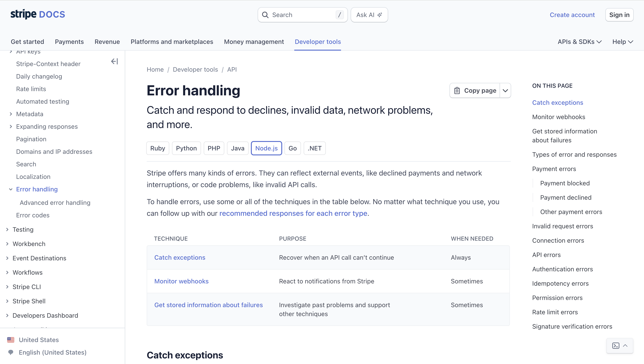This screenshot has width=644, height=364.
Task: Open the Payments top navigation tab
Action: 69,42
